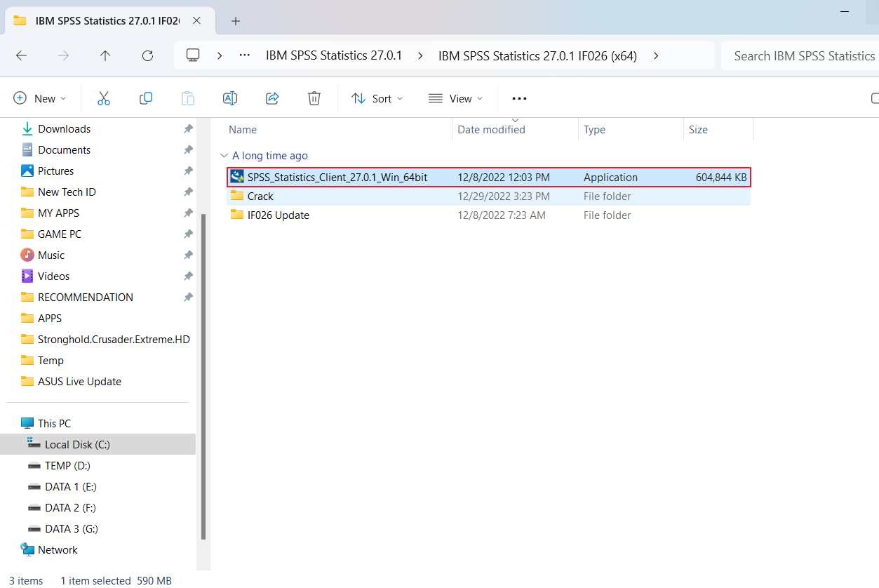Open the Share icon
The height and width of the screenshot is (588, 879).
click(x=272, y=98)
